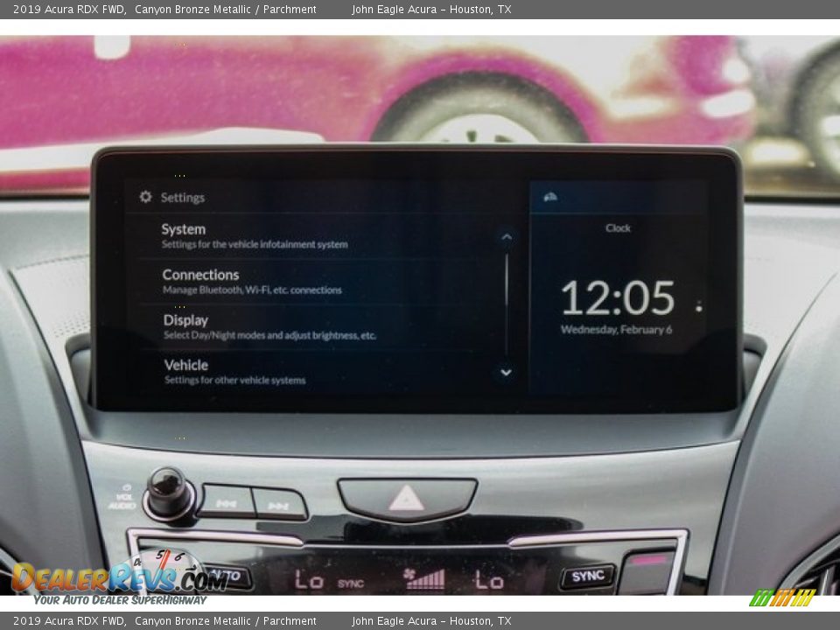The height and width of the screenshot is (630, 840).
Task: Select Display settings entry
Action: [269, 326]
